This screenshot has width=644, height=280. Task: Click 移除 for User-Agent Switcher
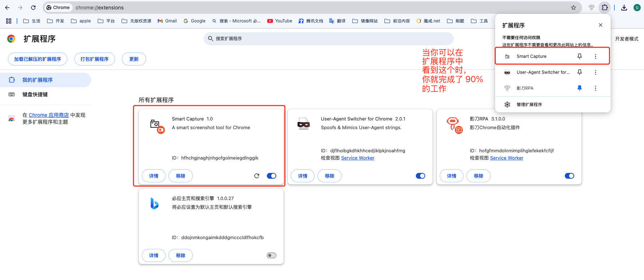click(x=330, y=176)
